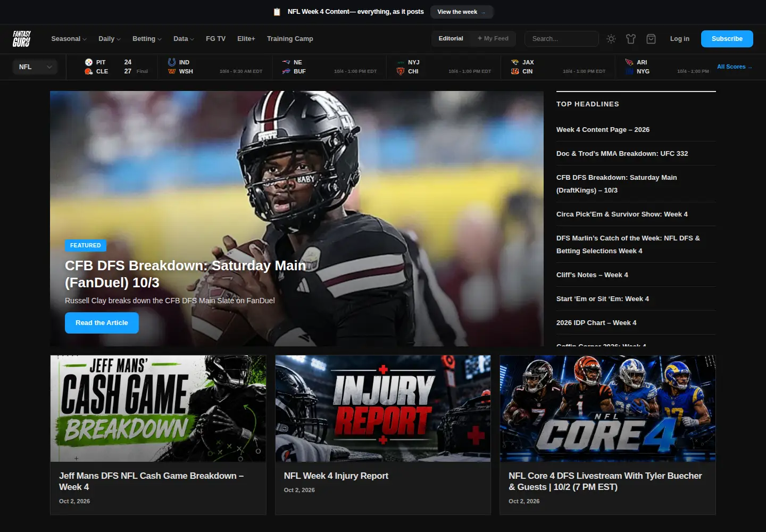Viewport: 766px width, 532px height.
Task: Open the shopping bag cart icon
Action: [651, 39]
